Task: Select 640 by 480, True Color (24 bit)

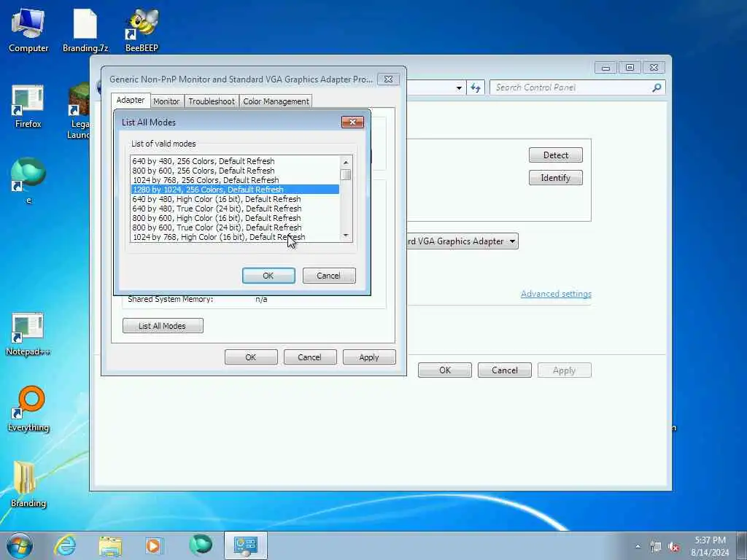Action: point(235,209)
